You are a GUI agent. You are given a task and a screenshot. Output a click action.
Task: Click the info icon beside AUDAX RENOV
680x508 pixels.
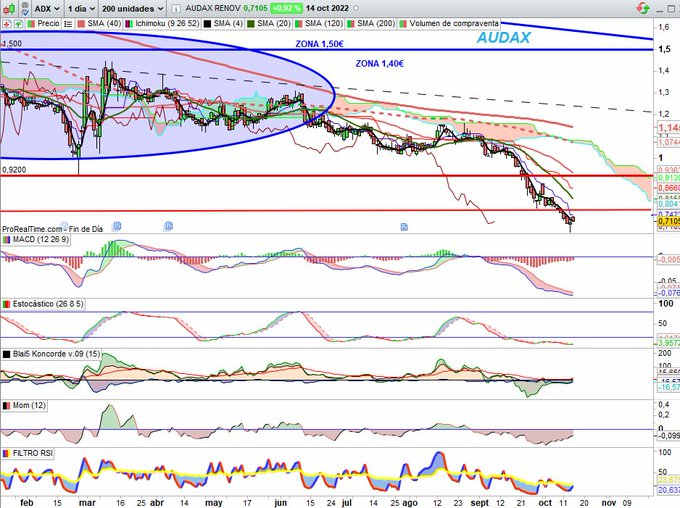[x=176, y=8]
